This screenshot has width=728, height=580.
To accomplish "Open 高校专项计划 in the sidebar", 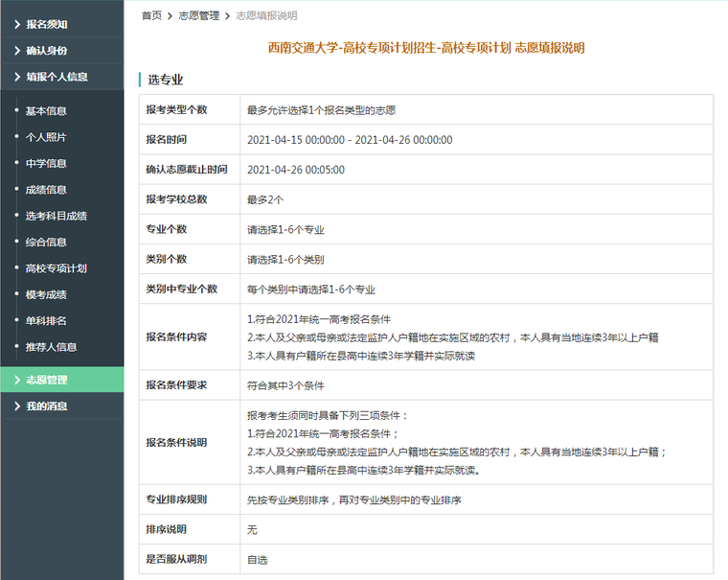I will (x=57, y=268).
